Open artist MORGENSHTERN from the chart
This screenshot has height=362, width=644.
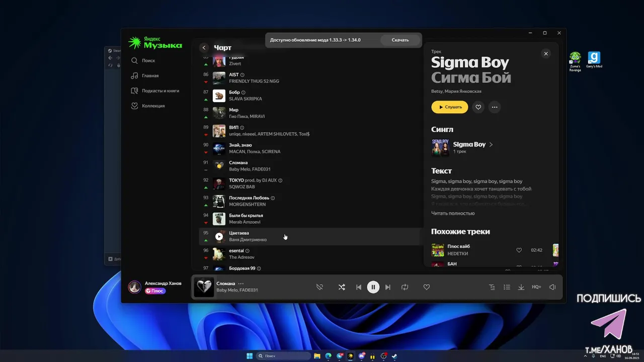[247, 205]
